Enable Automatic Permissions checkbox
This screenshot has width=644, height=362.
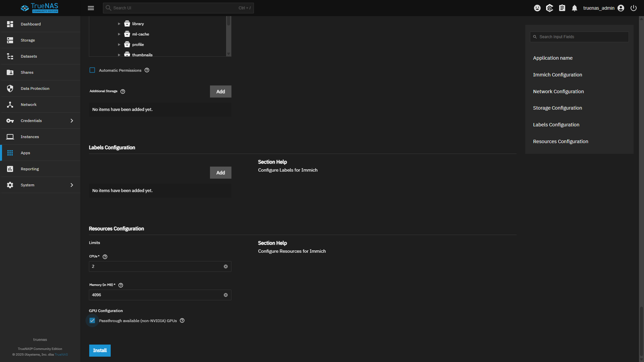tap(92, 70)
